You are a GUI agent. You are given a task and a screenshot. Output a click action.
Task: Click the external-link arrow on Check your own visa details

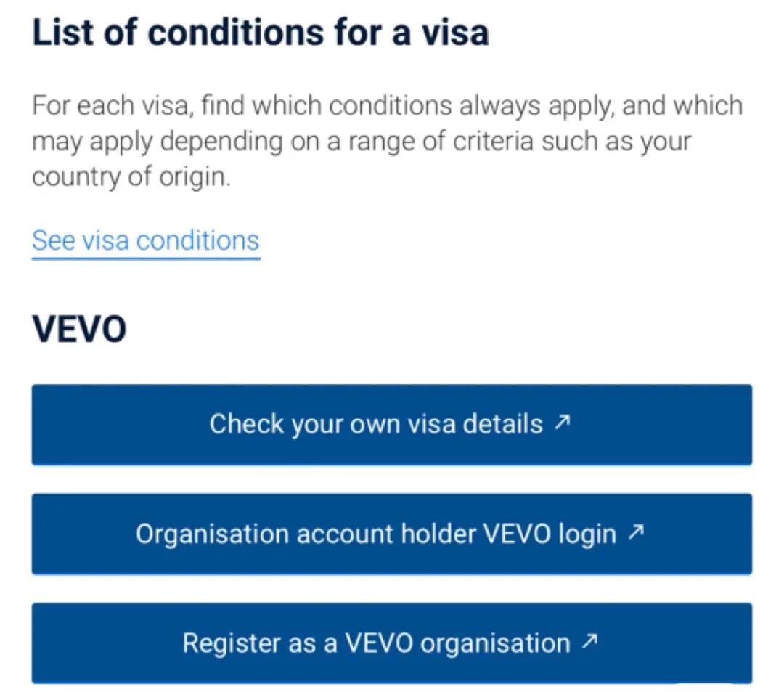pos(563,423)
